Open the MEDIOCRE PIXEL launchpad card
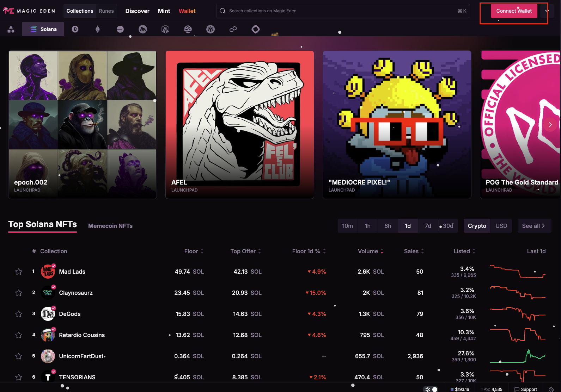This screenshot has width=561, height=392. coord(397,125)
